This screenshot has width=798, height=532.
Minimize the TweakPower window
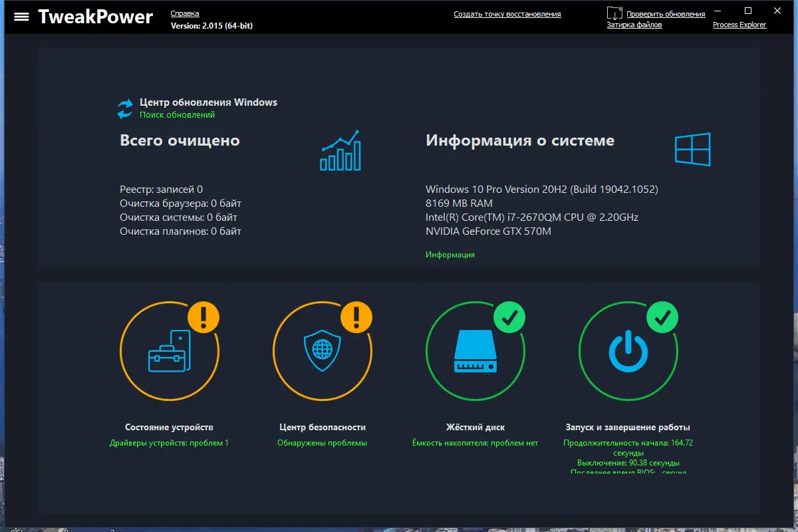(x=718, y=11)
